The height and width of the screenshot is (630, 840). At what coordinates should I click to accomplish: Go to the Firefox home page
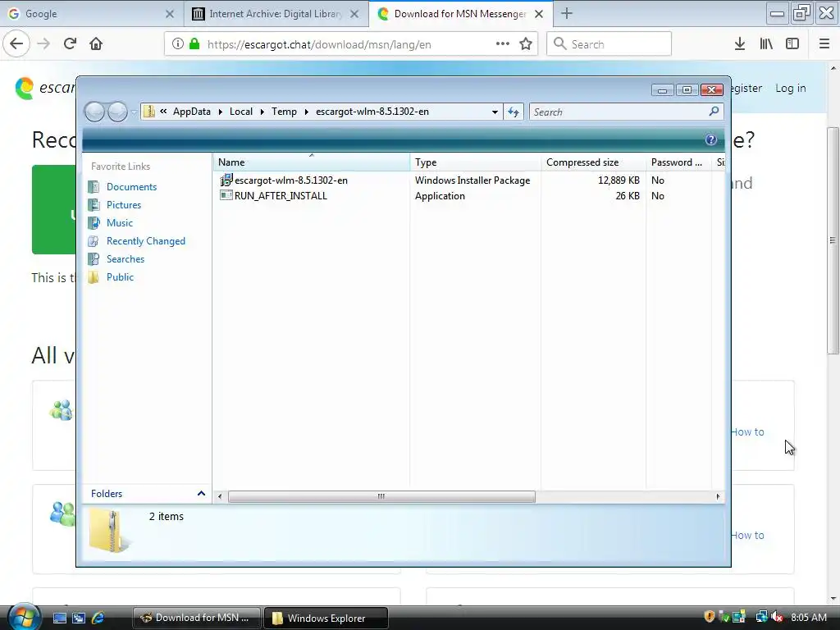[x=96, y=44]
